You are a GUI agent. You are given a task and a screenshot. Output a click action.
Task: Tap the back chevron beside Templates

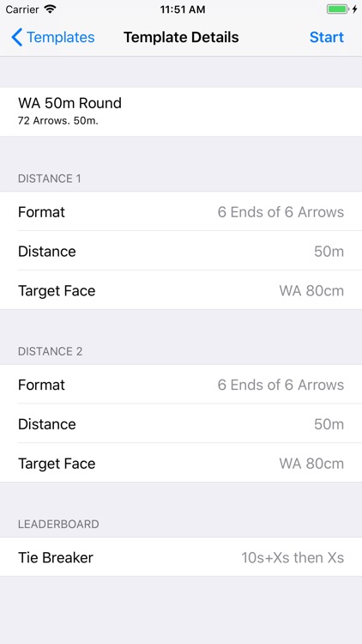16,38
